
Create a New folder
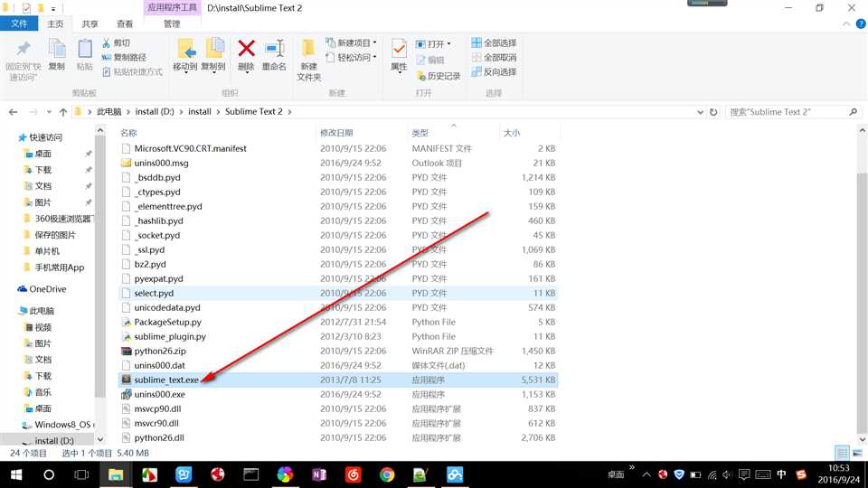point(309,60)
